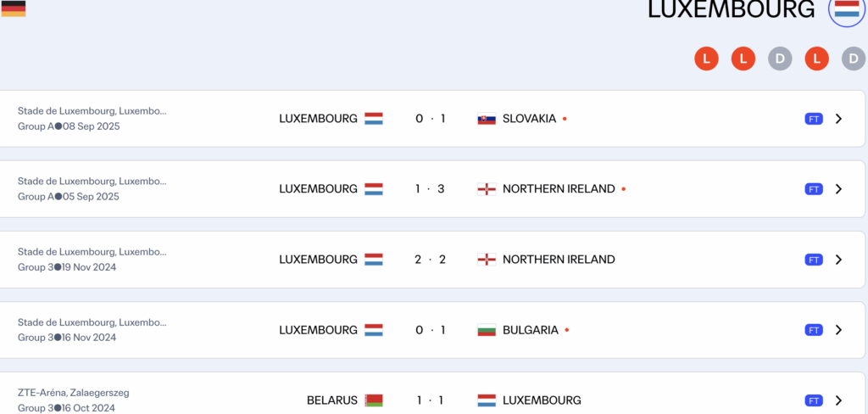The image size is (868, 414).
Task: Click the 0 · 1 score against Bulgaria
Action: 431,330
